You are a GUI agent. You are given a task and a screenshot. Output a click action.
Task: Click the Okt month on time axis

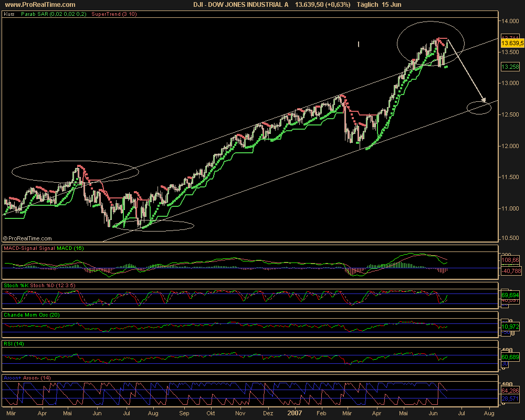pos(211,413)
